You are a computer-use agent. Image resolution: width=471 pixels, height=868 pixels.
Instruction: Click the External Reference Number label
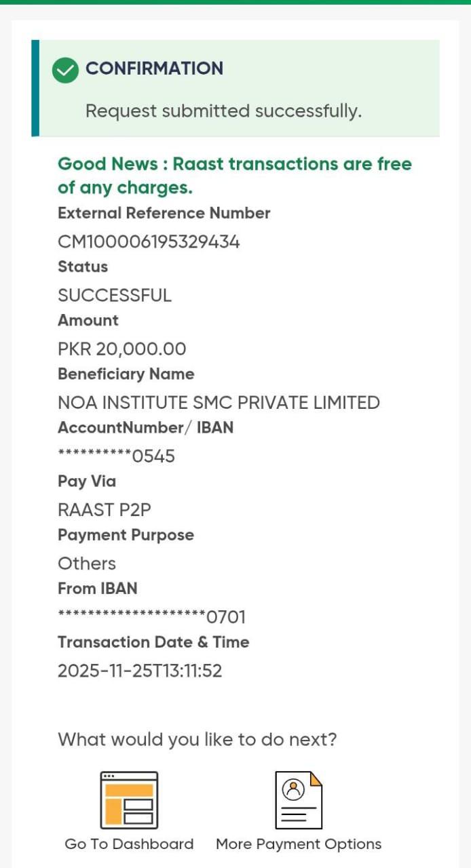pos(164,214)
